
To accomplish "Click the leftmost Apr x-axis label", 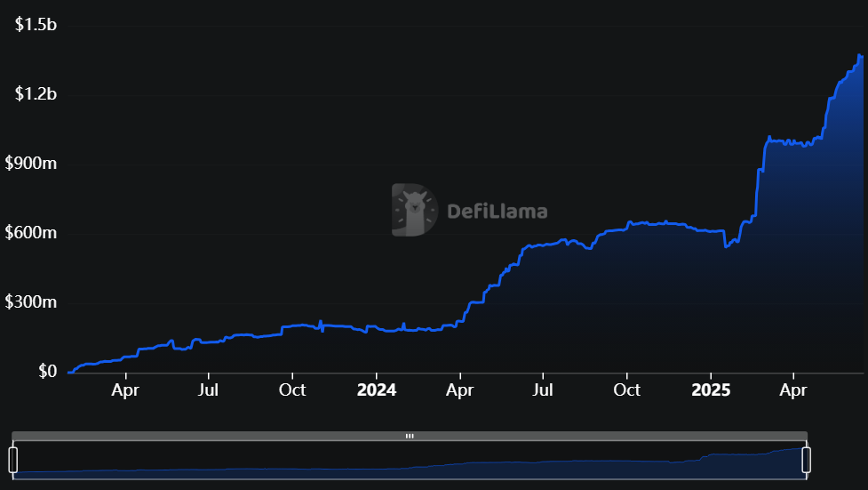I will (124, 390).
